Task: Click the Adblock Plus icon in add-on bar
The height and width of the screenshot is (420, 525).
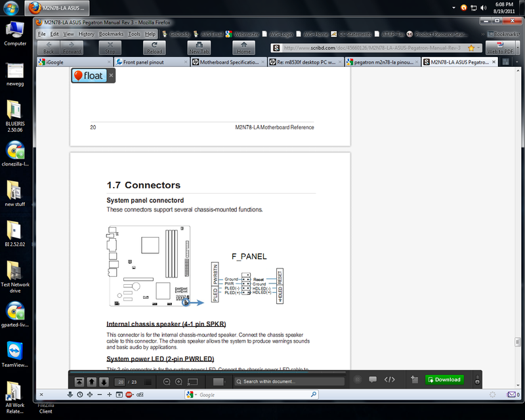Action: (129, 394)
